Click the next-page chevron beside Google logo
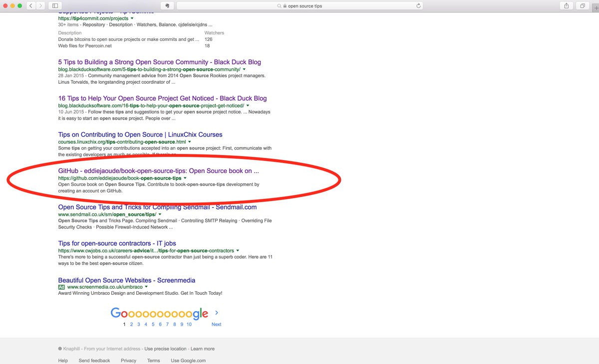Image resolution: width=599 pixels, height=364 pixels. coord(217,313)
